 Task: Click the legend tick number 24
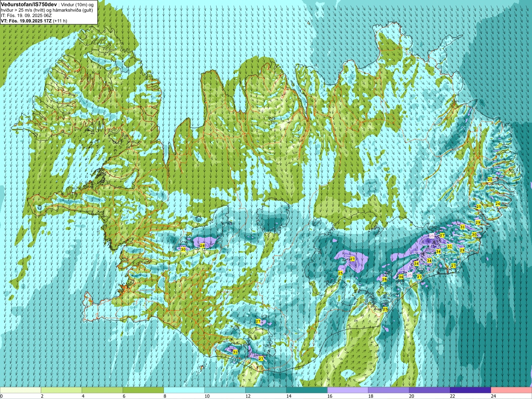click(493, 396)
